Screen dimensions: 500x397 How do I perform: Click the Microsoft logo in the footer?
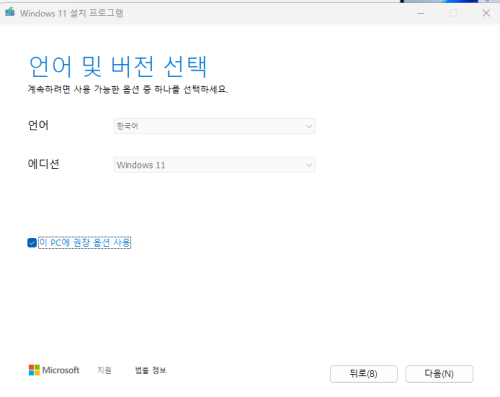[x=54, y=370]
